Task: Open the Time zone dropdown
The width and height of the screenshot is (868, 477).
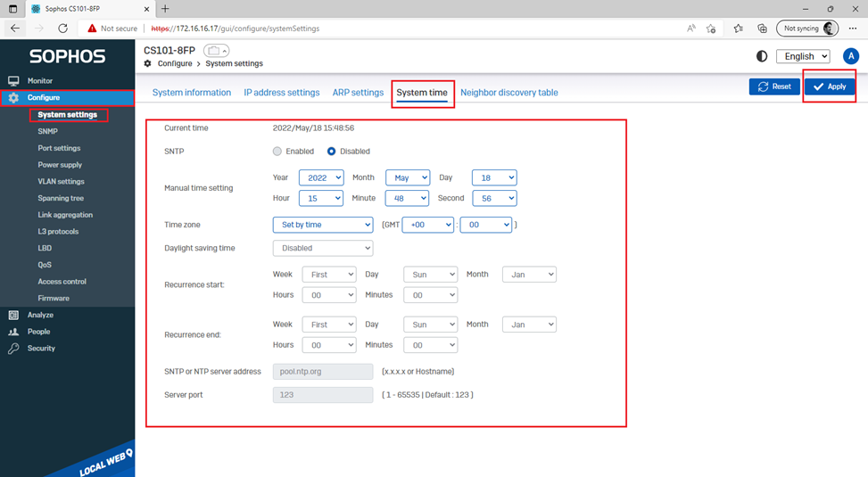Action: 322,225
